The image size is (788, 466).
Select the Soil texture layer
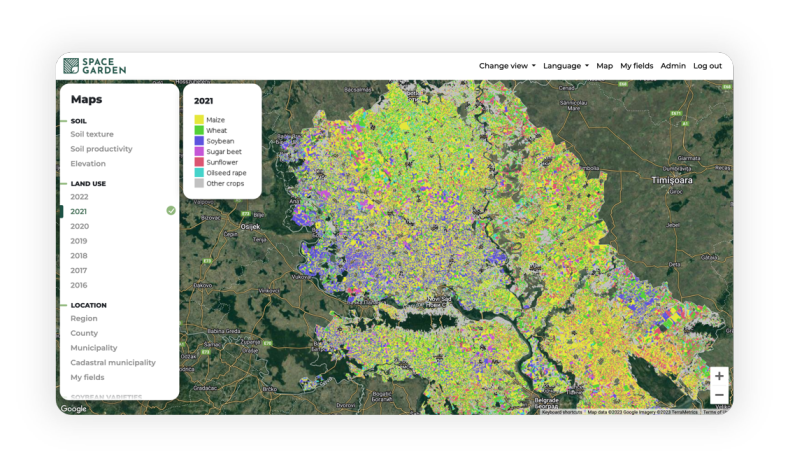point(92,134)
